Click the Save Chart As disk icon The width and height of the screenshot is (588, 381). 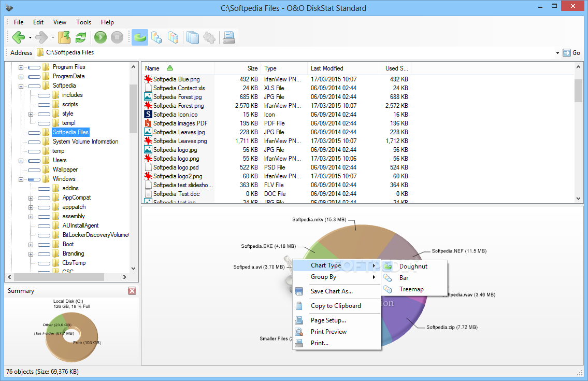(x=299, y=291)
